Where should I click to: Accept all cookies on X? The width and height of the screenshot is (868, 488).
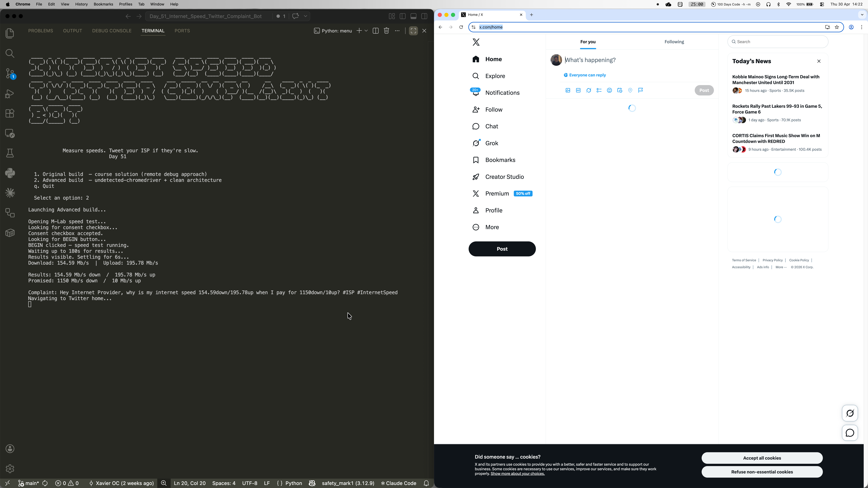(762, 458)
